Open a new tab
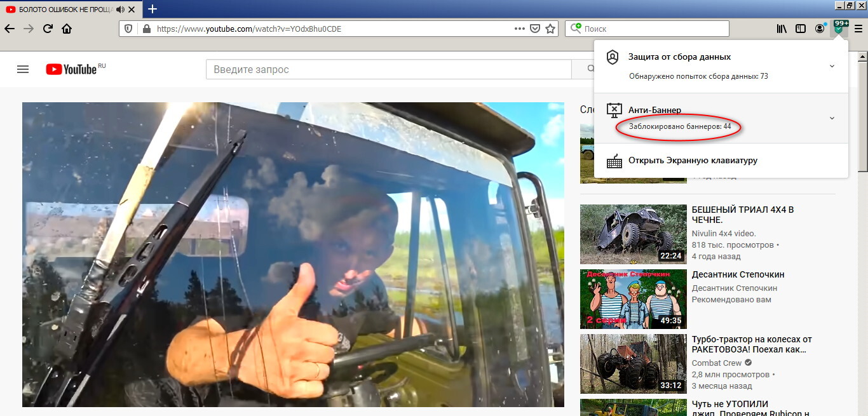This screenshot has width=868, height=416. (x=153, y=9)
